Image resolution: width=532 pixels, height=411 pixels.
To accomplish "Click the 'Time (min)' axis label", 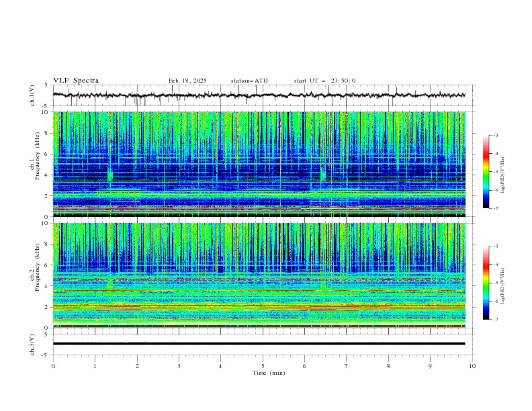I will (269, 373).
